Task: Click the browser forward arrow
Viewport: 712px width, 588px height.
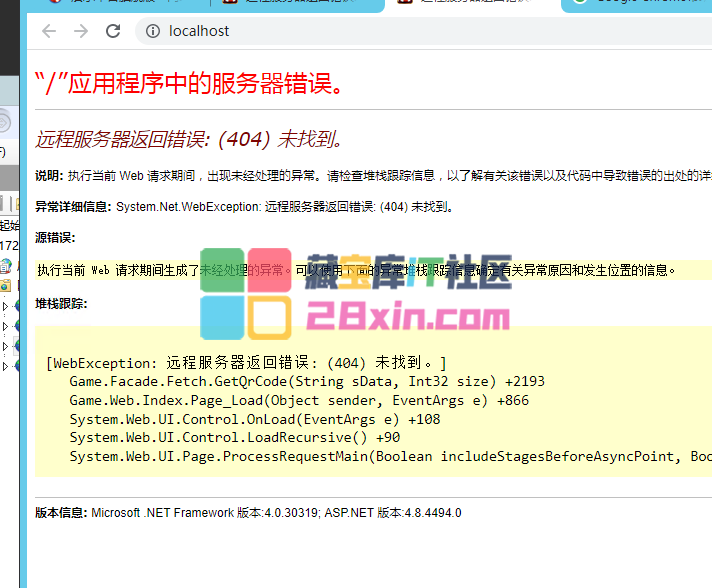Action: click(81, 31)
